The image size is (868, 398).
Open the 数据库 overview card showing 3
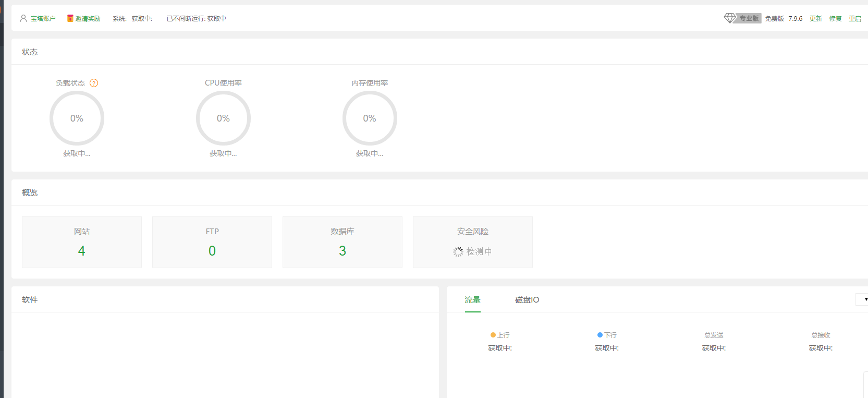(x=343, y=242)
